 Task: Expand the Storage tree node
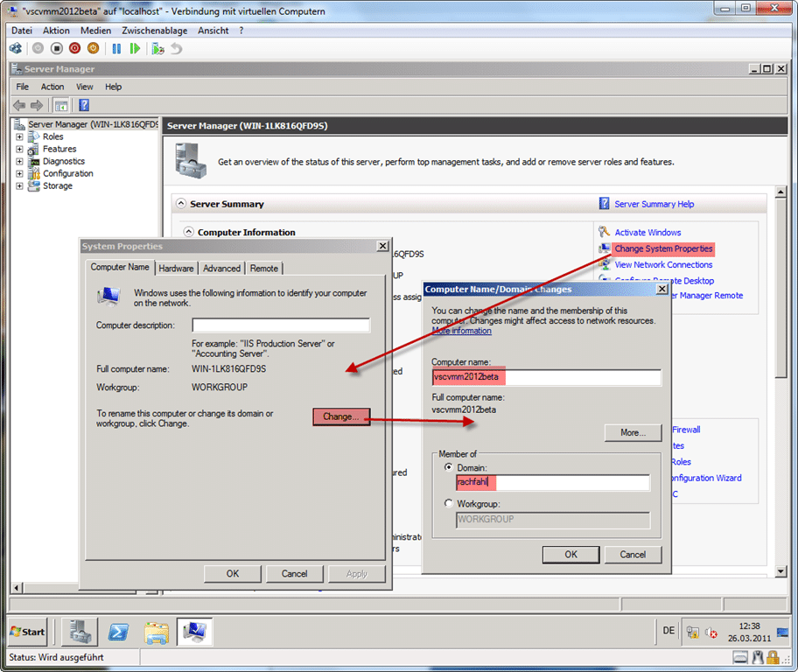(x=19, y=185)
